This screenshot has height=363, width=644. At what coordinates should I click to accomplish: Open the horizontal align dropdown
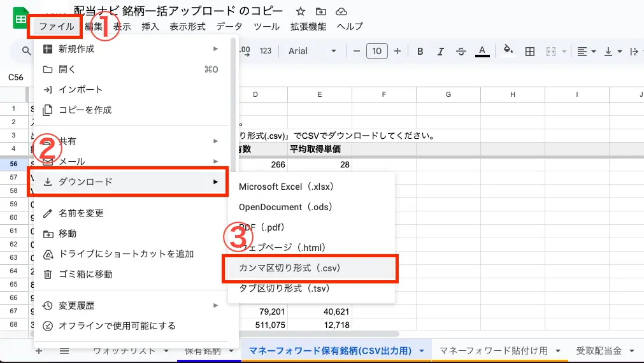[x=586, y=52]
